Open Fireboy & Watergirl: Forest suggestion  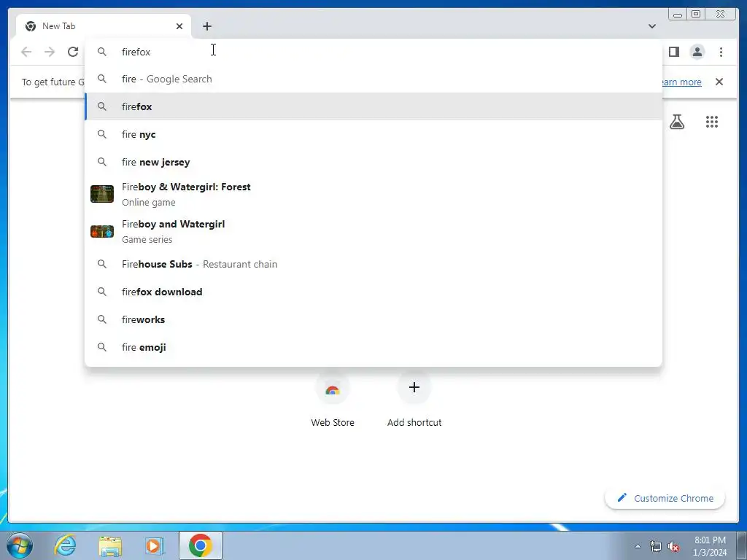[x=373, y=194]
